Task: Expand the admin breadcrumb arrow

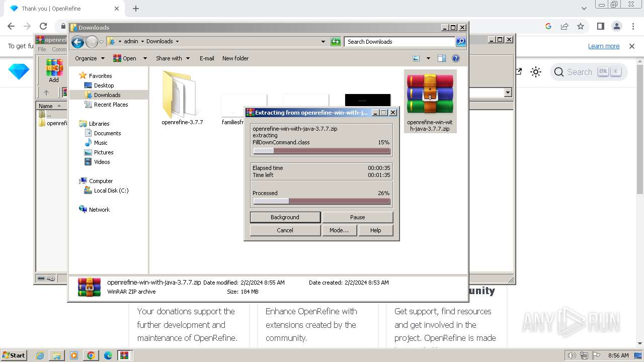Action: [x=142, y=42]
